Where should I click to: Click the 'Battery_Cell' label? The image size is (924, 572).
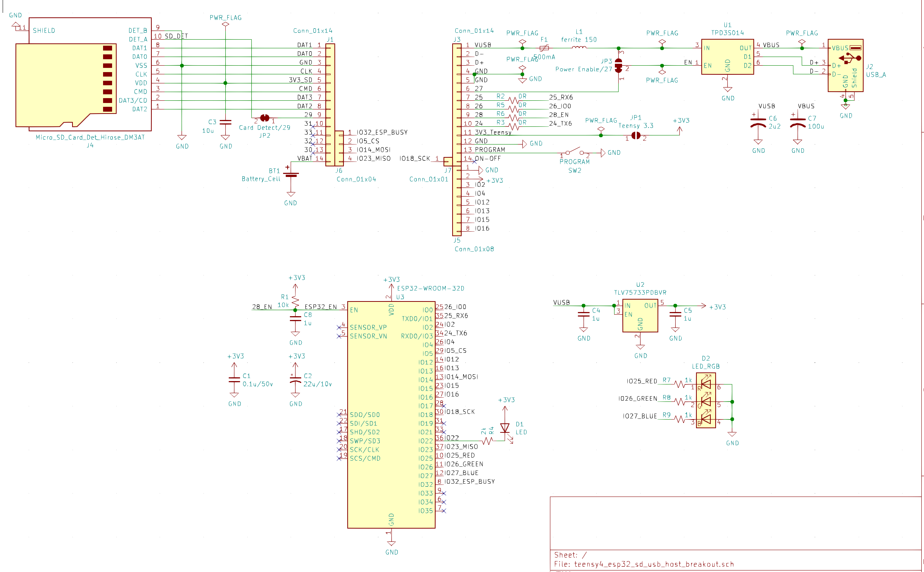pos(261,179)
